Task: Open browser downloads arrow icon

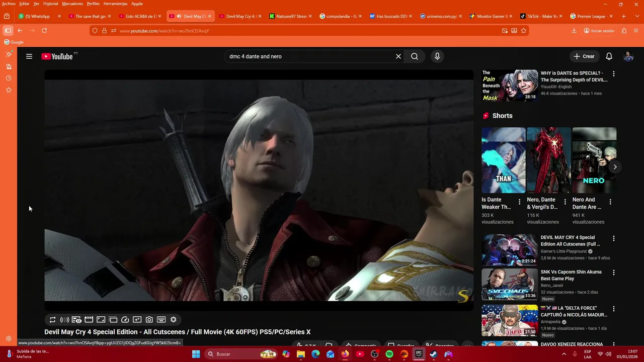Action: tap(574, 31)
